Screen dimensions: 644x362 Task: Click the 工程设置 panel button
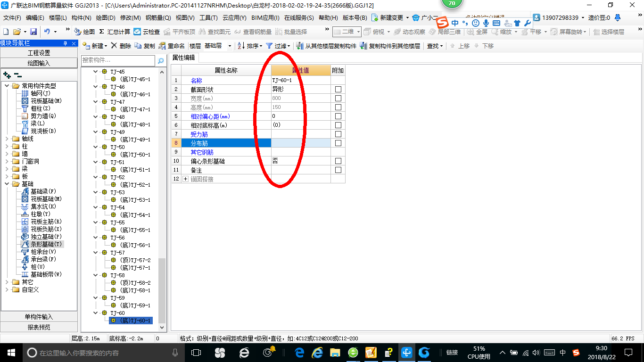point(39,53)
